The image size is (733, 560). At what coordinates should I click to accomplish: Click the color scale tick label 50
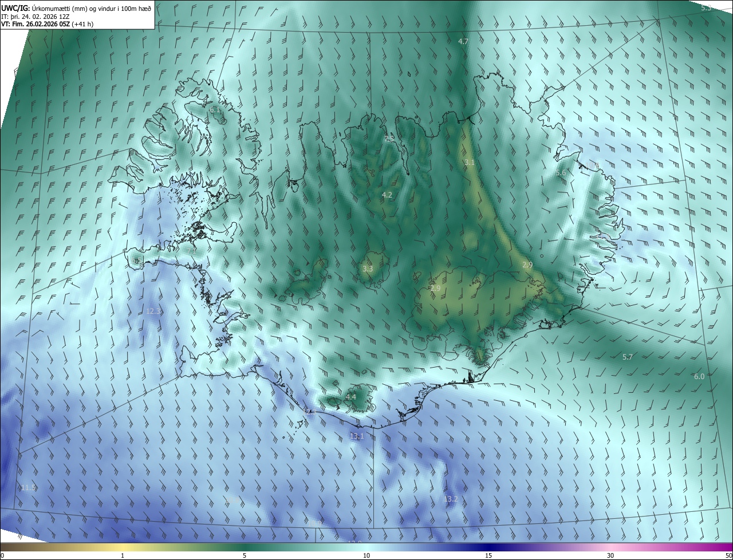[728, 556]
